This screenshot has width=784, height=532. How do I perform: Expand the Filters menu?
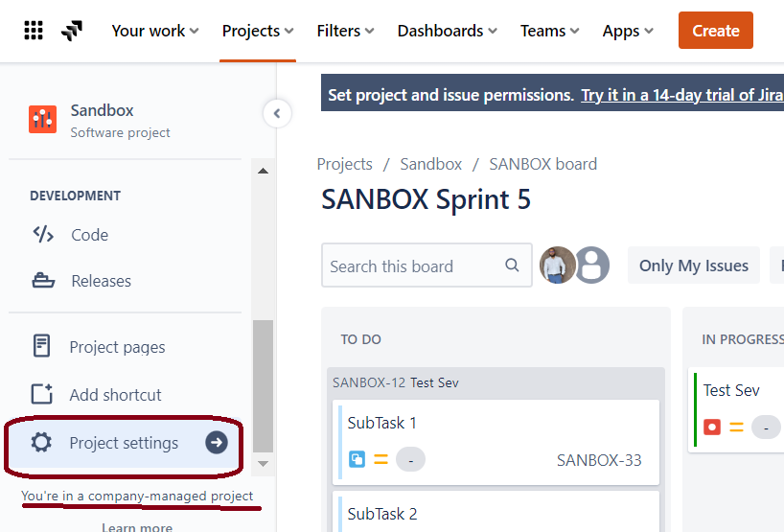pyautogui.click(x=345, y=31)
